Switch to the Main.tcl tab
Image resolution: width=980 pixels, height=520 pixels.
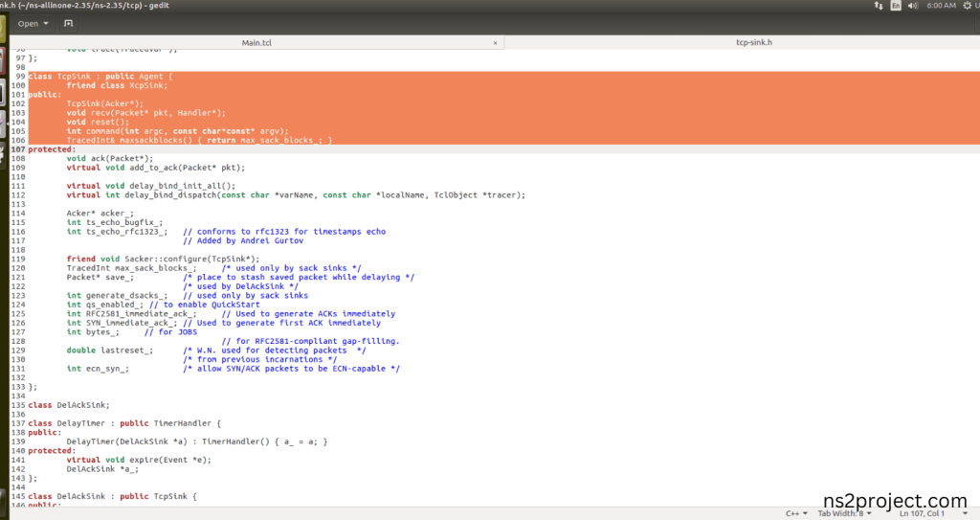pos(256,42)
